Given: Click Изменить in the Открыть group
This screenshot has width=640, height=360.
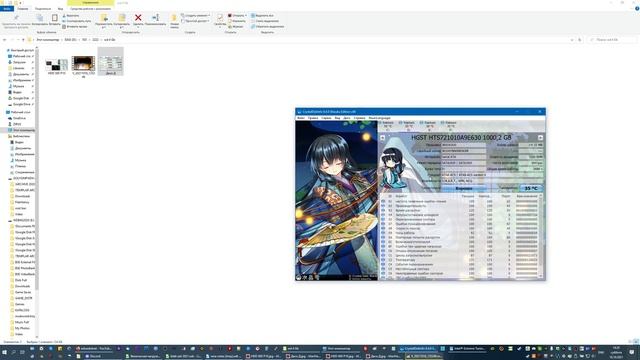Looking at the screenshot, I should [x=237, y=21].
